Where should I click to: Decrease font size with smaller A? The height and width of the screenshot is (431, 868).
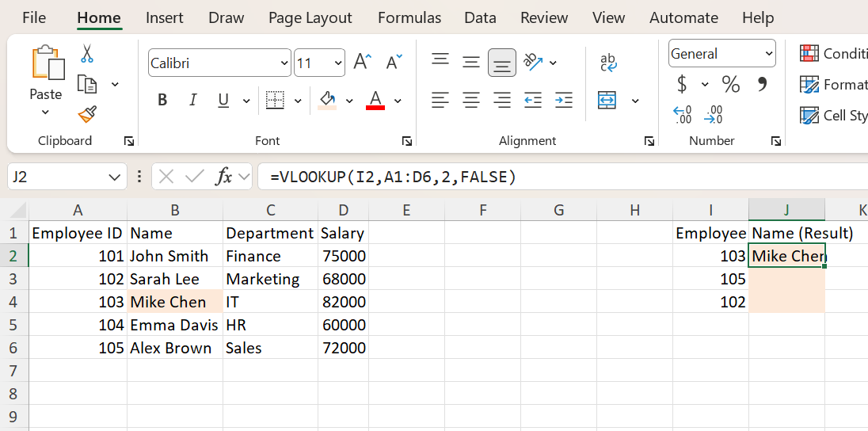coord(394,62)
